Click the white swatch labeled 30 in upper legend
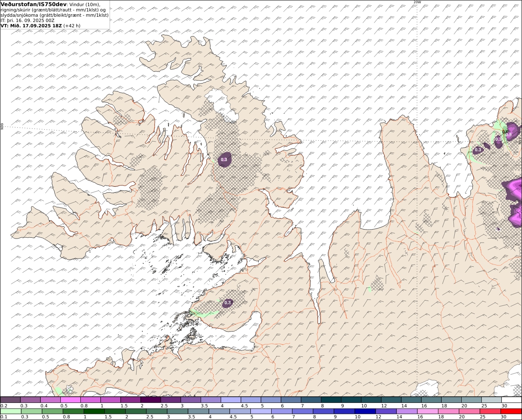522x420 pixels. click(511, 400)
